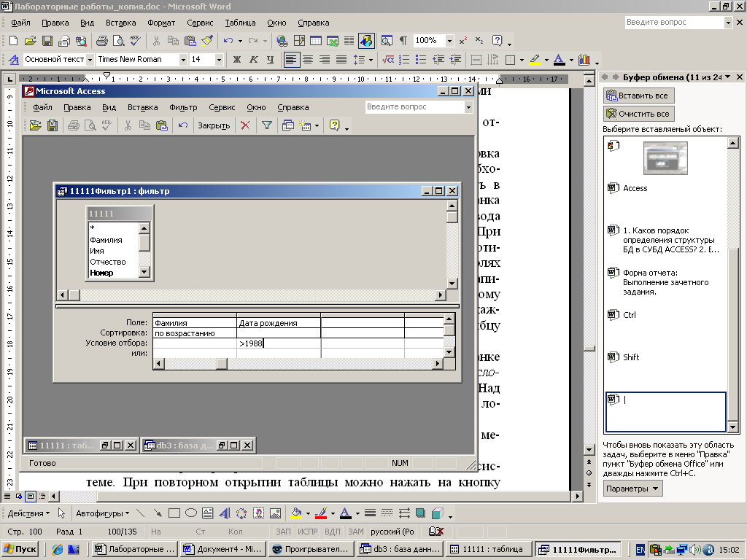Click superscript x² icon
The image size is (747, 560).
point(463,41)
